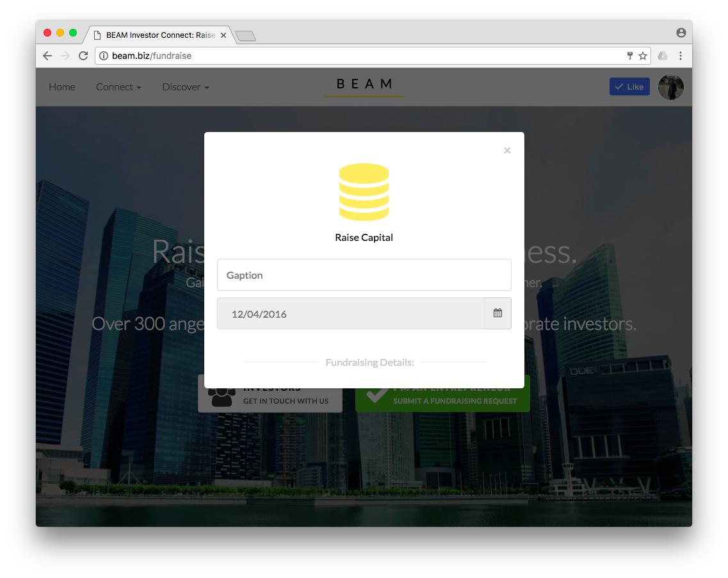Click the Google Drive extension icon
Viewport: 728px width, 578px height.
tap(663, 56)
